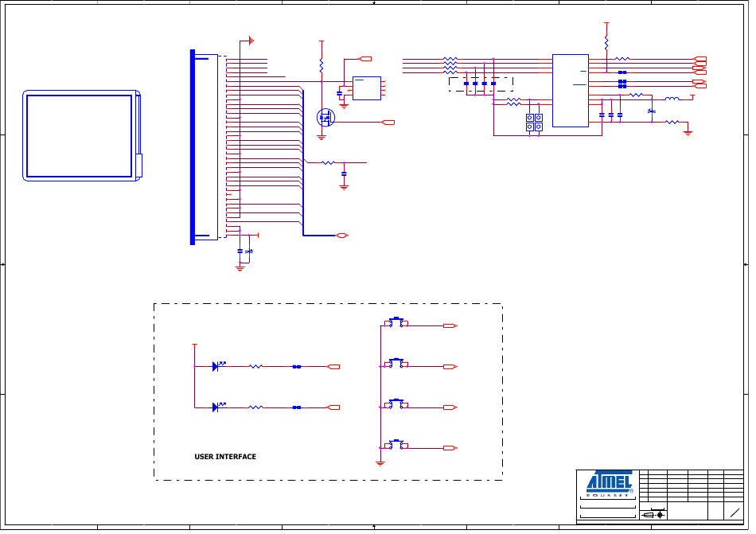
Task: Click the port connected to the topmost push button
Action: (x=450, y=325)
